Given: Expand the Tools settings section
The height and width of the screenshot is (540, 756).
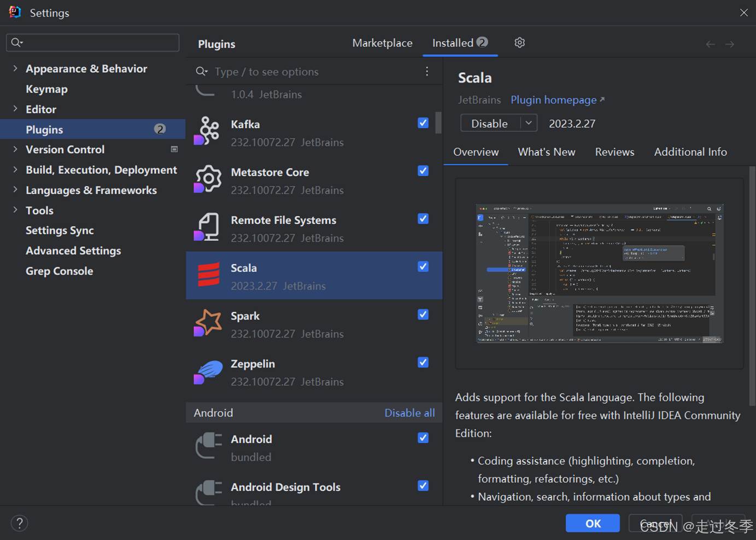Looking at the screenshot, I should pos(15,210).
